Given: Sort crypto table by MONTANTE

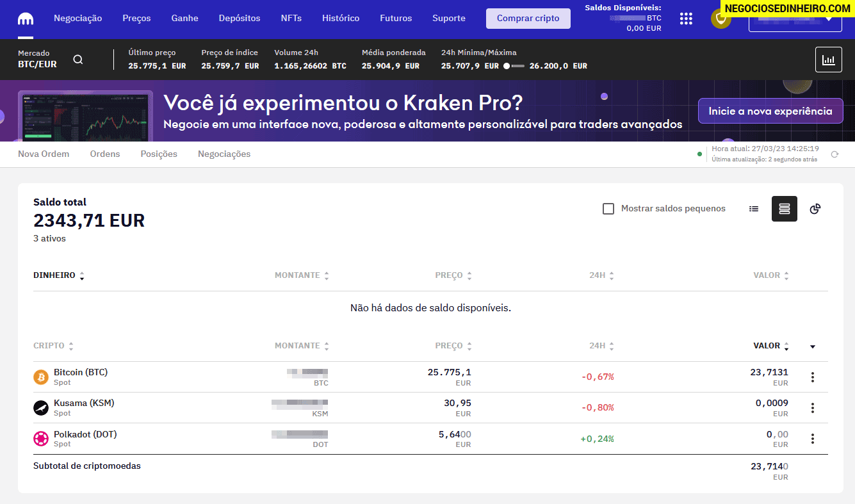Looking at the screenshot, I should point(302,346).
